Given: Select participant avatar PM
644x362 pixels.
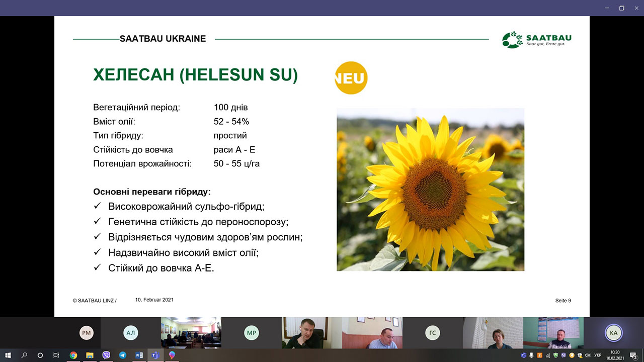Looking at the screenshot, I should 87,332.
